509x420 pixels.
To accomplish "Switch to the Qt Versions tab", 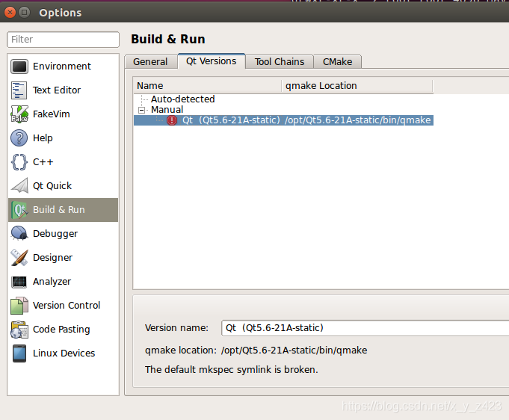I will 211,61.
